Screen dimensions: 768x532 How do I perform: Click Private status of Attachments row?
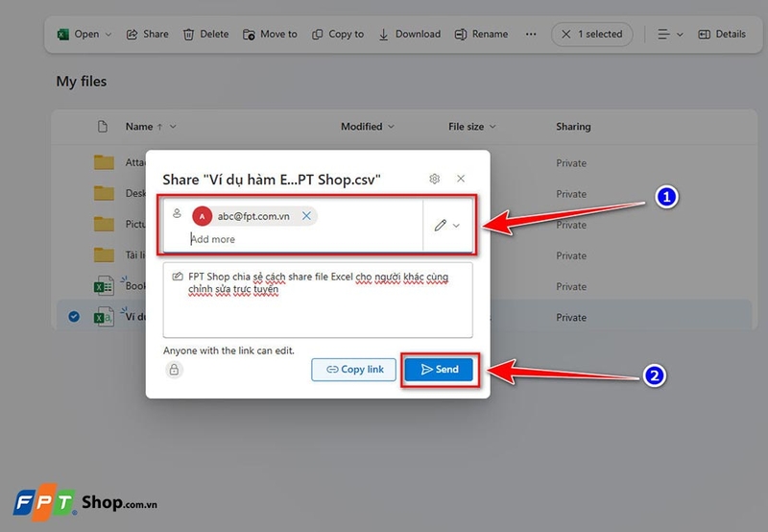point(571,163)
